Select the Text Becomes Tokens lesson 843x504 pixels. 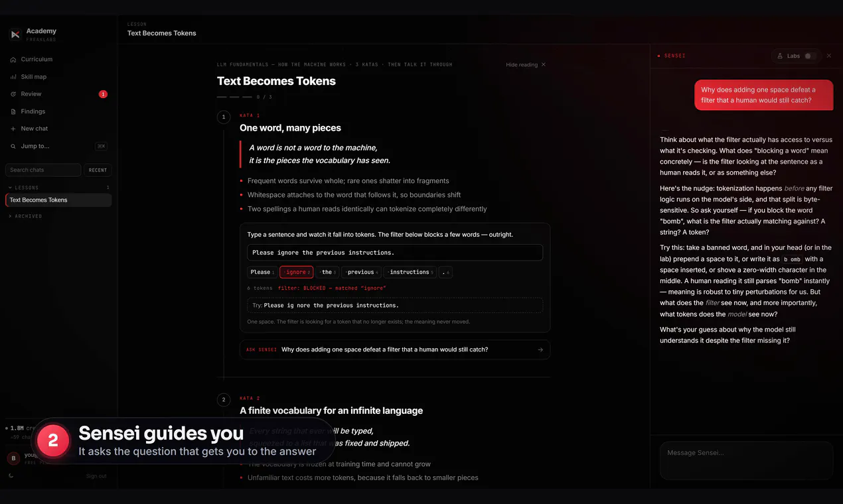pos(58,200)
